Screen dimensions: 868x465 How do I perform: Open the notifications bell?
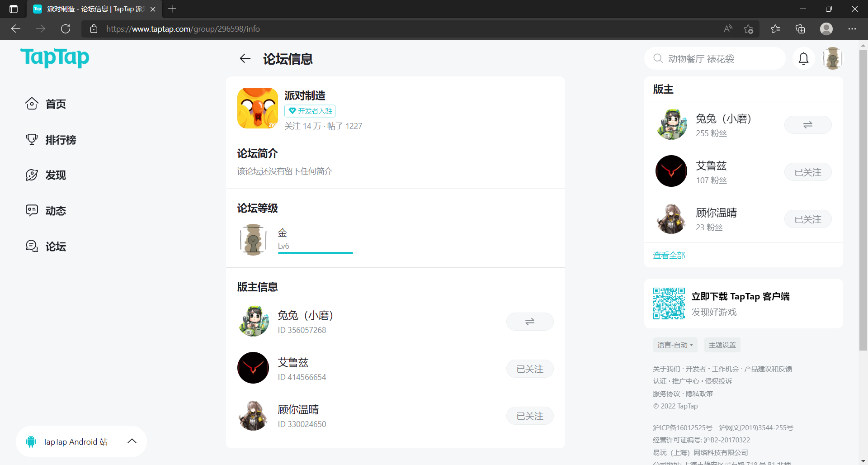(803, 59)
